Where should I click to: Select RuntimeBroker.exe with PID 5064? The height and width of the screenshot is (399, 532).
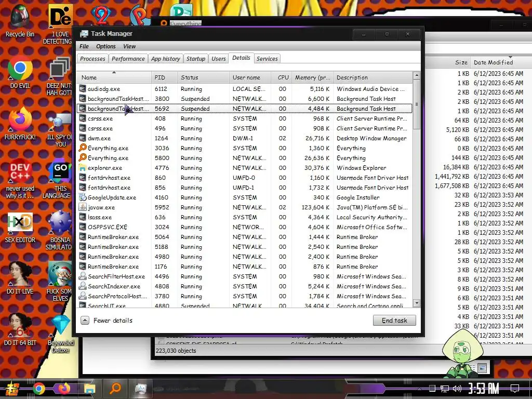(245, 237)
